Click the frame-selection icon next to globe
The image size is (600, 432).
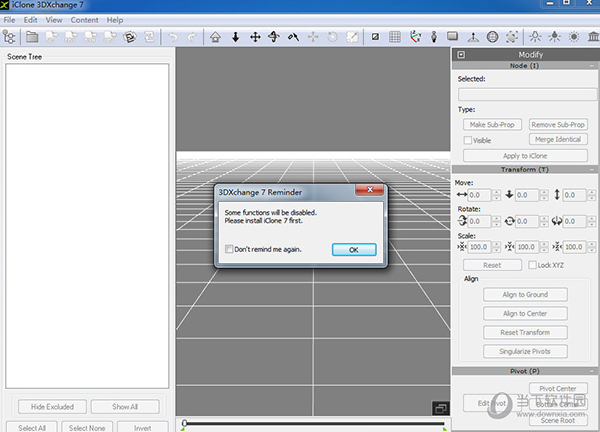(512, 37)
